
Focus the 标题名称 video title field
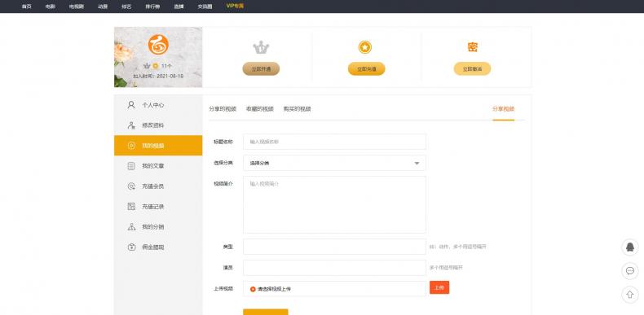[x=334, y=142]
